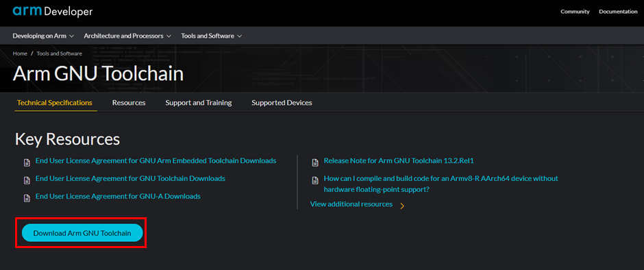Expand Architecture and Processors dropdown
This screenshot has width=644, height=270.
tap(127, 36)
